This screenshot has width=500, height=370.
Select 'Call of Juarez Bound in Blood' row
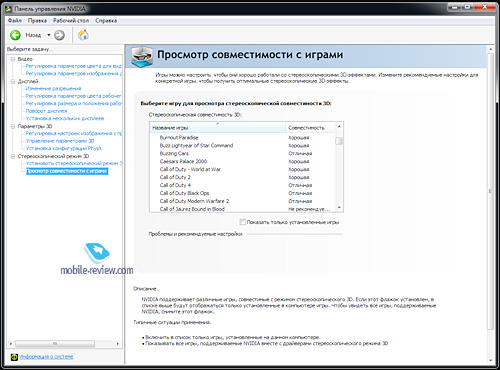243,209
